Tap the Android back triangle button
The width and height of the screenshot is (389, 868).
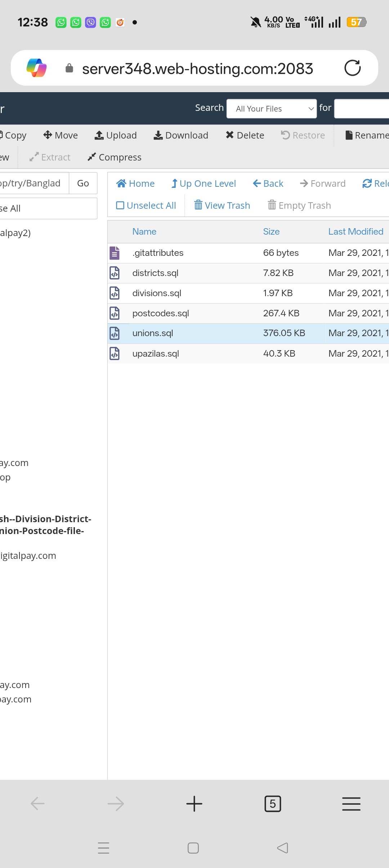(x=283, y=848)
